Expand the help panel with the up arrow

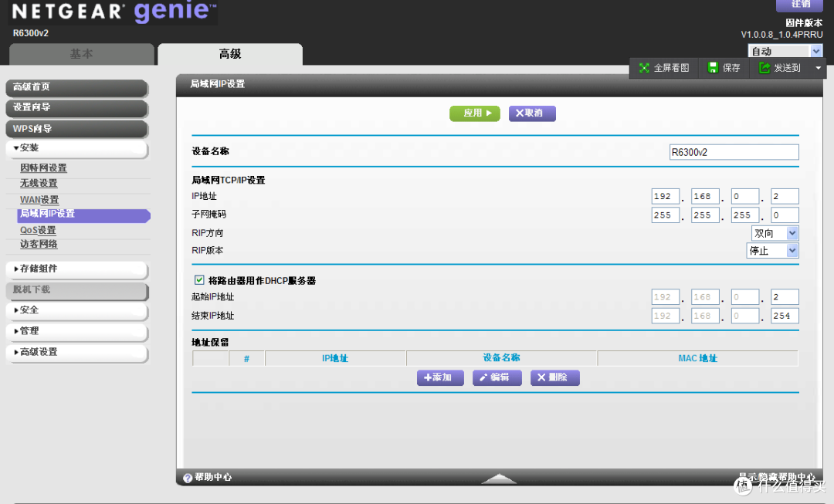click(499, 479)
